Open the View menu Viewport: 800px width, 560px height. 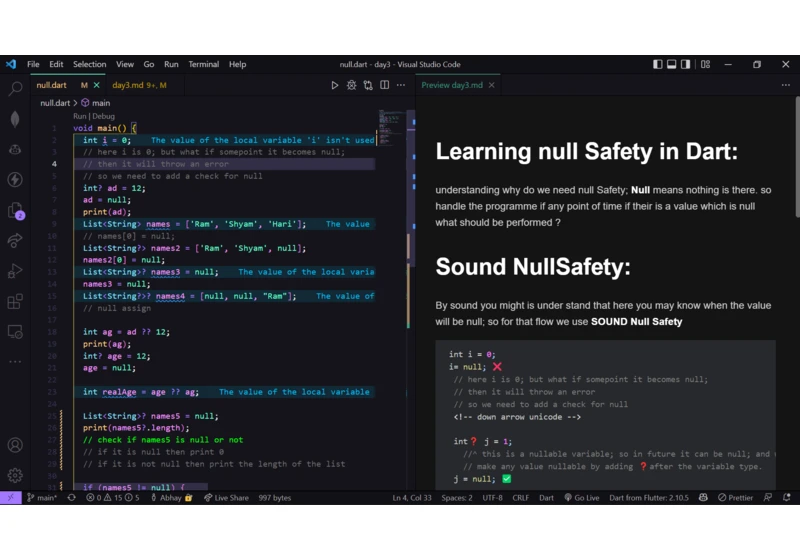[124, 64]
